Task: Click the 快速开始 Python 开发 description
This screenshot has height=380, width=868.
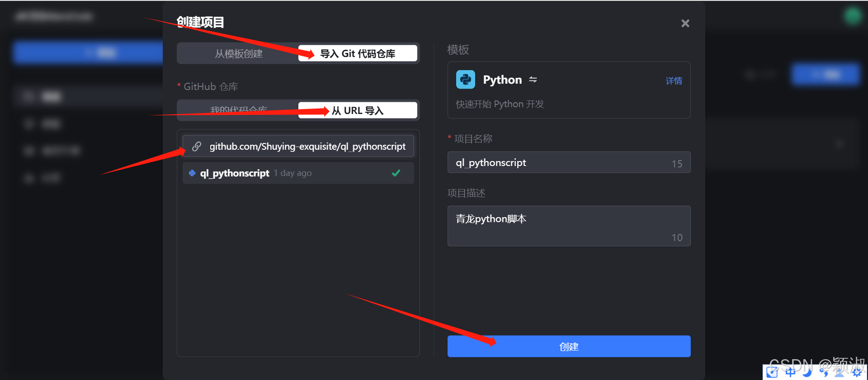Action: point(500,104)
